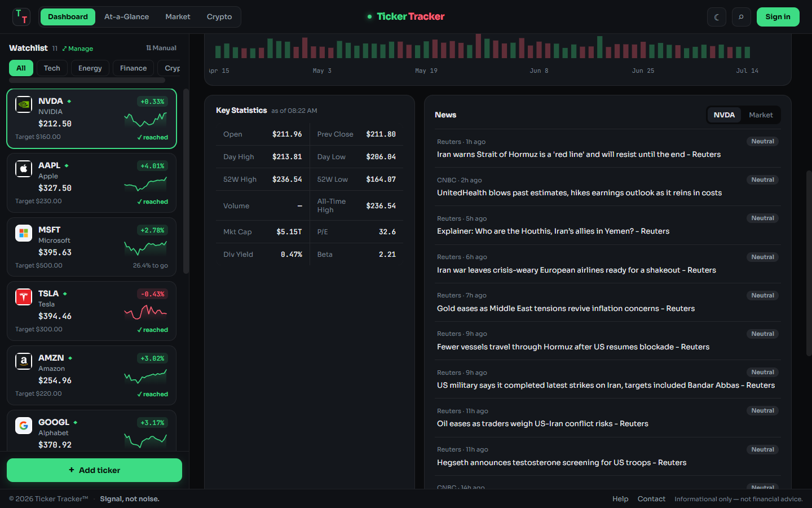Click GOOGL +3.17% change badge
Image resolution: width=812 pixels, height=508 pixels.
point(152,423)
